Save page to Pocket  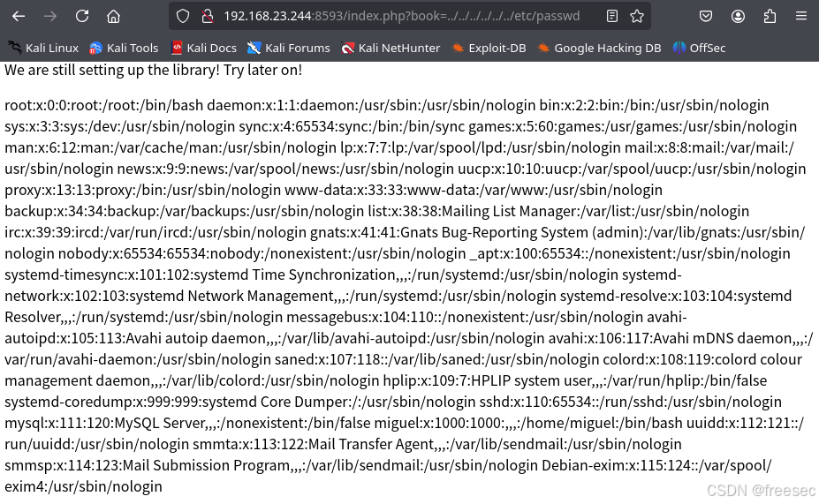[x=706, y=16]
